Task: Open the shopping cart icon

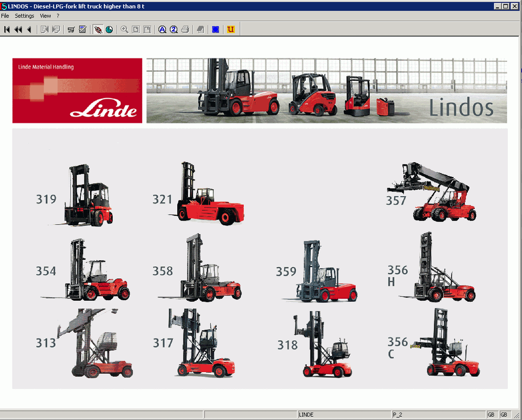Action: click(71, 29)
